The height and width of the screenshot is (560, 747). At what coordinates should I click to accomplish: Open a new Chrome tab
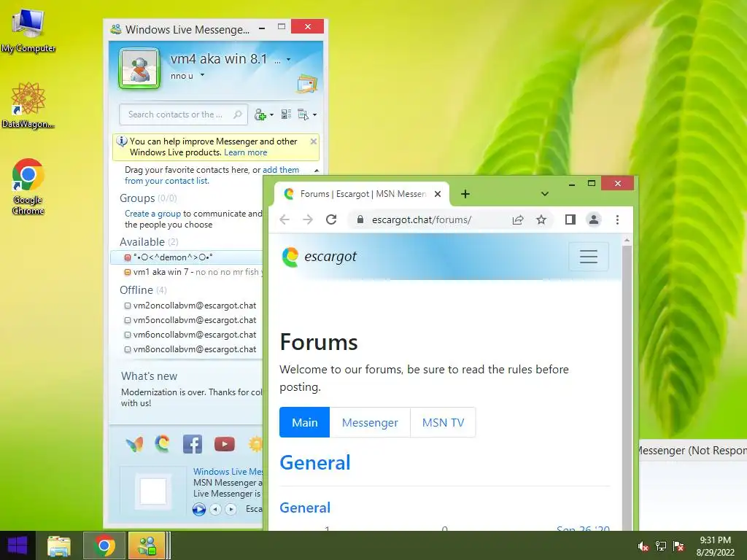pyautogui.click(x=465, y=194)
